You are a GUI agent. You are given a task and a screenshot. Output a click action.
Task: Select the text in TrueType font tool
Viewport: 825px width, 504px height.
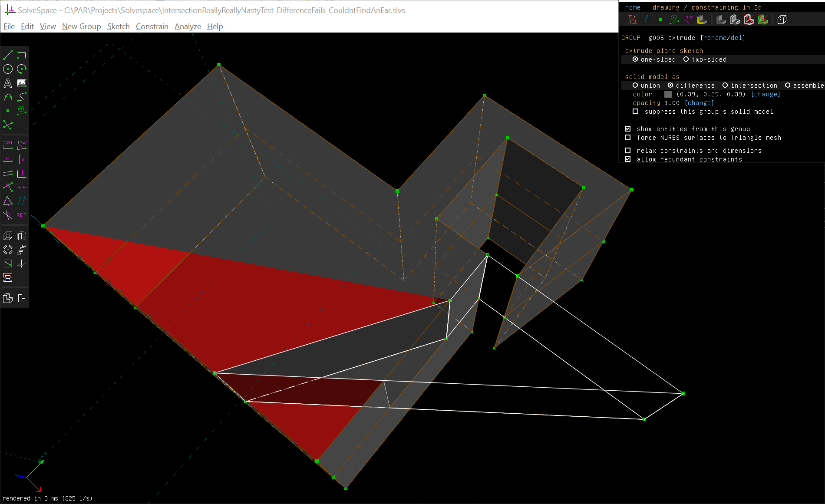point(8,83)
